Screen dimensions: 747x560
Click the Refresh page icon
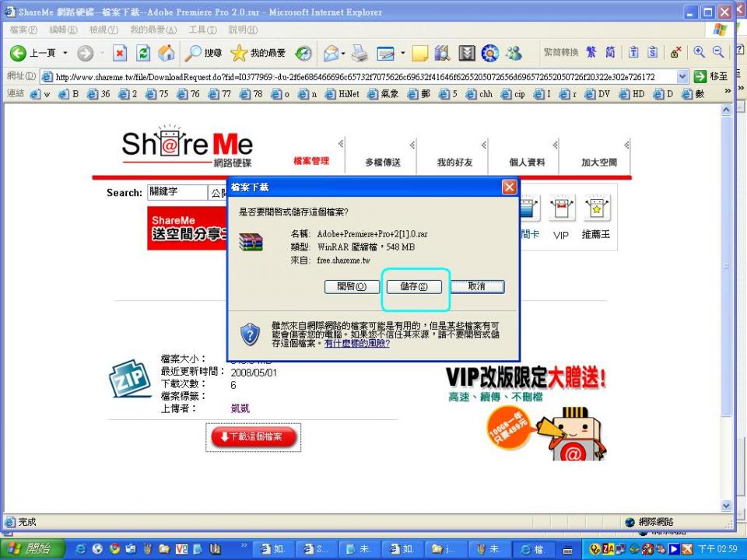(x=143, y=53)
